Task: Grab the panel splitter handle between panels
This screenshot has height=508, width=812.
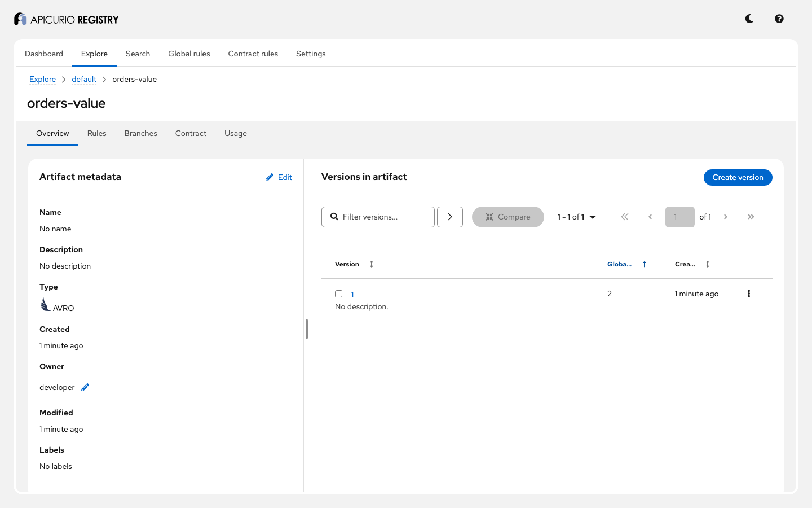Action: coord(307,329)
